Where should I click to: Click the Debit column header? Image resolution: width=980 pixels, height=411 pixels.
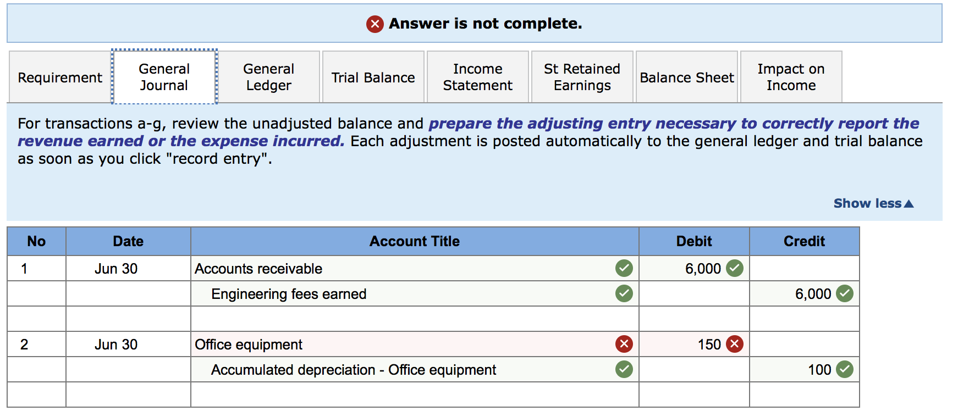tap(694, 241)
